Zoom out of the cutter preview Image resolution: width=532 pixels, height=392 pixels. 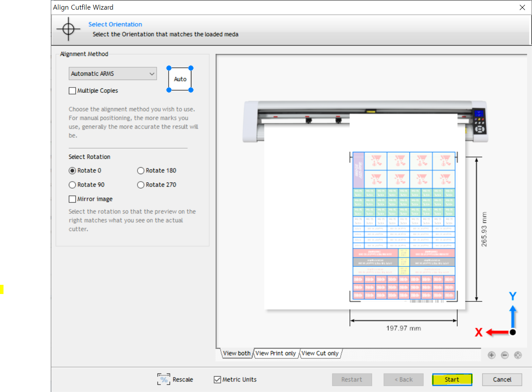[504, 355]
